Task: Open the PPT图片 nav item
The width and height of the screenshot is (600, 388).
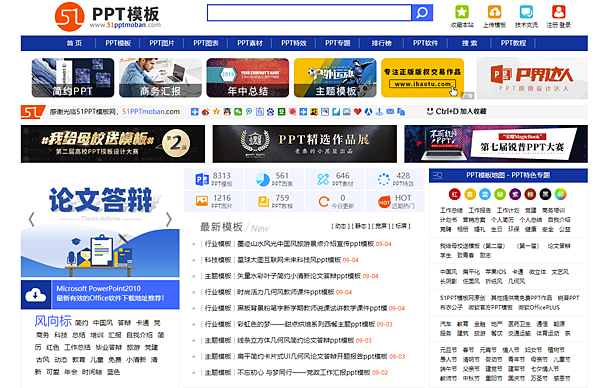Action: pos(162,43)
